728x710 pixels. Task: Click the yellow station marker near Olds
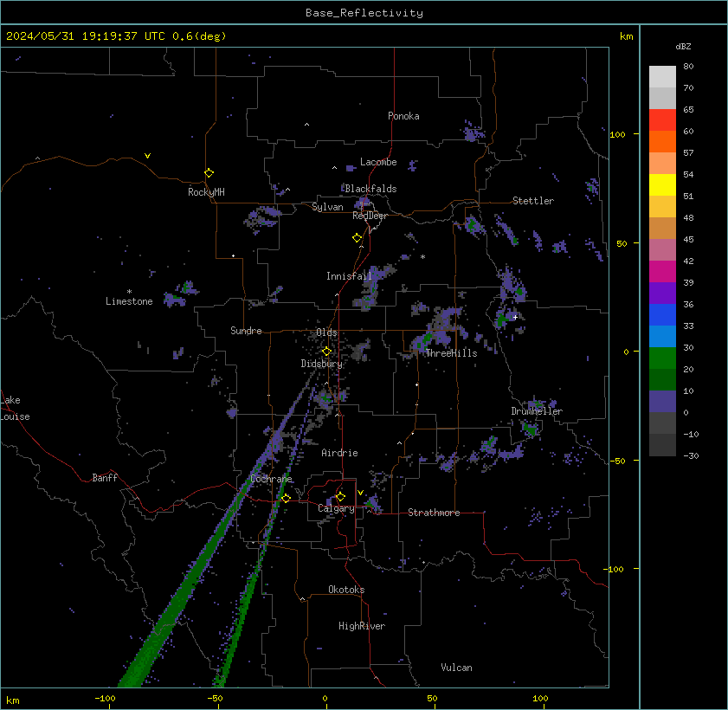tap(326, 351)
